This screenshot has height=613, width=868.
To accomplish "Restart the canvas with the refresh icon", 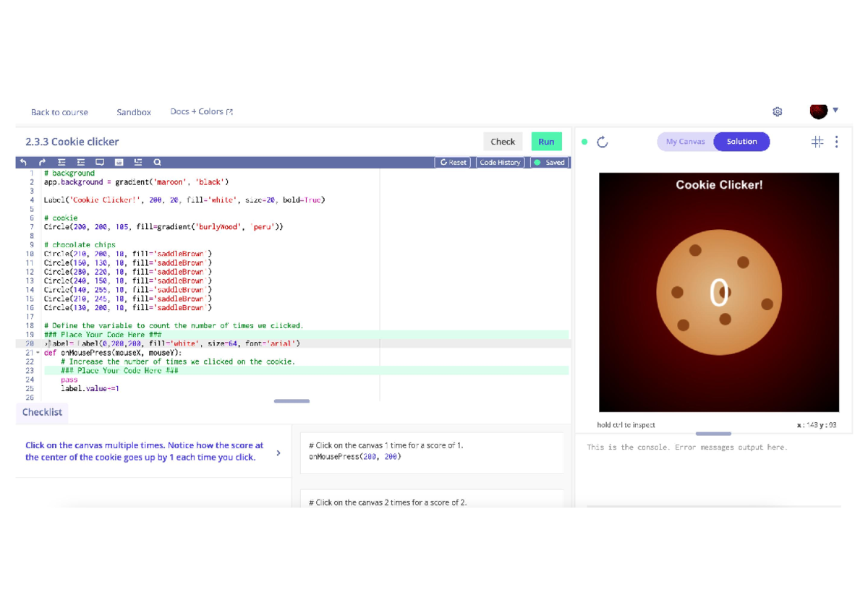I will point(603,142).
